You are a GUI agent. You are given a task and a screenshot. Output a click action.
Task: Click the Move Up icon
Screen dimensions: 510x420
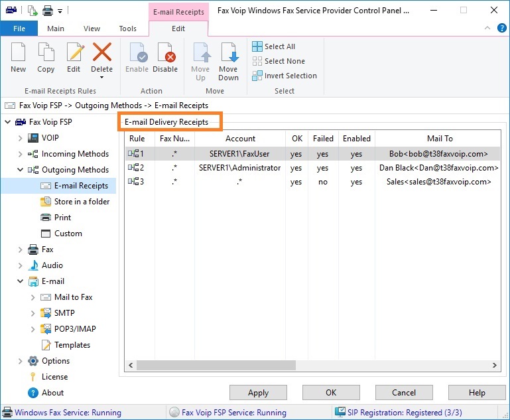click(x=202, y=52)
